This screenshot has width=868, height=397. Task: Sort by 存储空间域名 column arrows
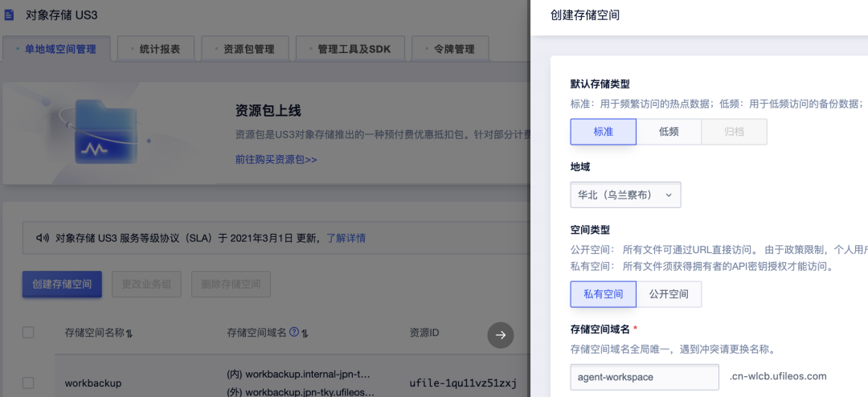[x=305, y=333]
